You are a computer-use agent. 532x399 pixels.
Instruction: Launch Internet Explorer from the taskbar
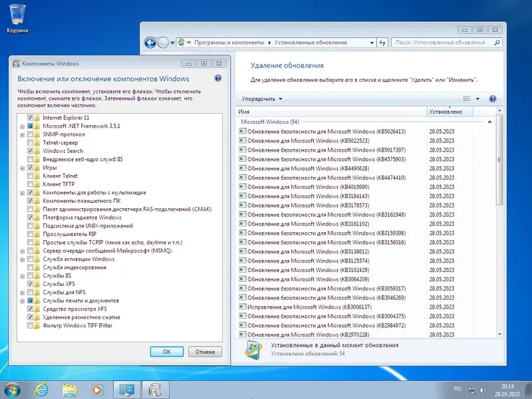coord(41,390)
